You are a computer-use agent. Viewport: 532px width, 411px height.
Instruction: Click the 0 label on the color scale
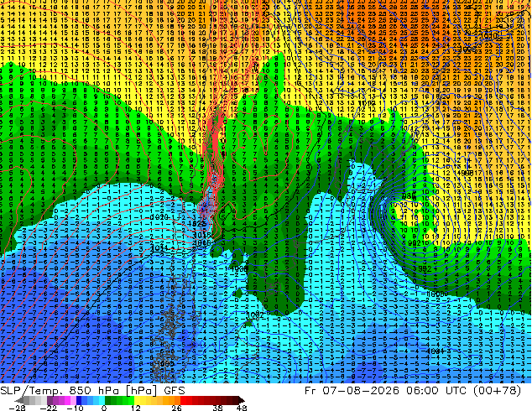coord(104,408)
